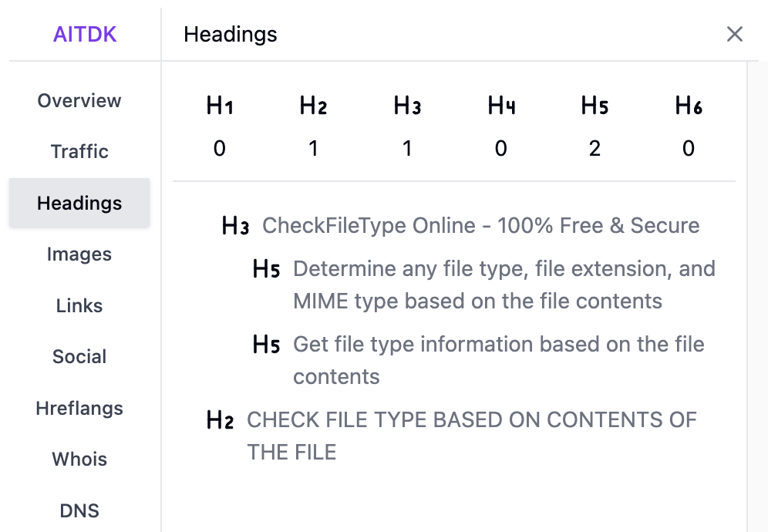Viewport: 768px width, 532px height.
Task: Click the H2 count icon
Action: point(313,106)
